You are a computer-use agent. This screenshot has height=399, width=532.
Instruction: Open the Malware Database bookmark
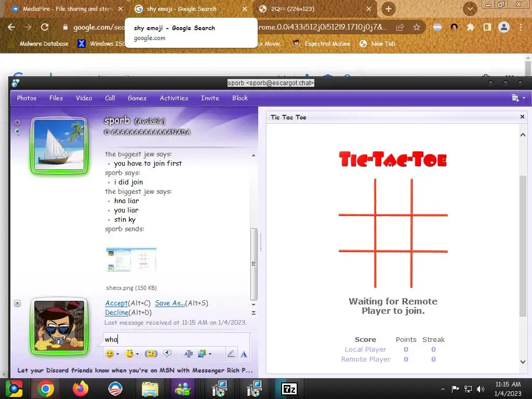pos(39,44)
